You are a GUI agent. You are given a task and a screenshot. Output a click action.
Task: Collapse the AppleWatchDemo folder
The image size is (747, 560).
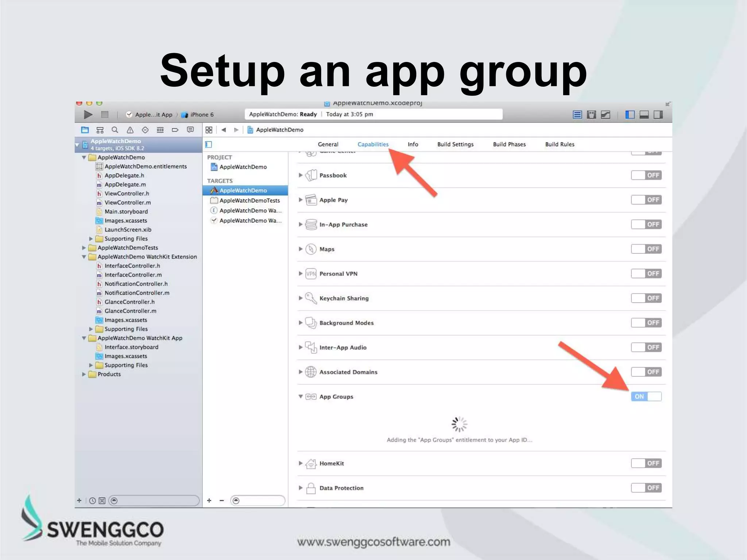[84, 157]
